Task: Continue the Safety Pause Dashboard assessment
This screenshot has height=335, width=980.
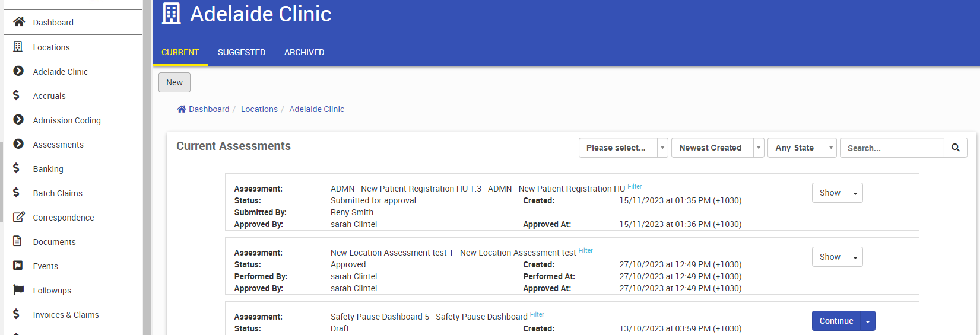Action: tap(836, 321)
